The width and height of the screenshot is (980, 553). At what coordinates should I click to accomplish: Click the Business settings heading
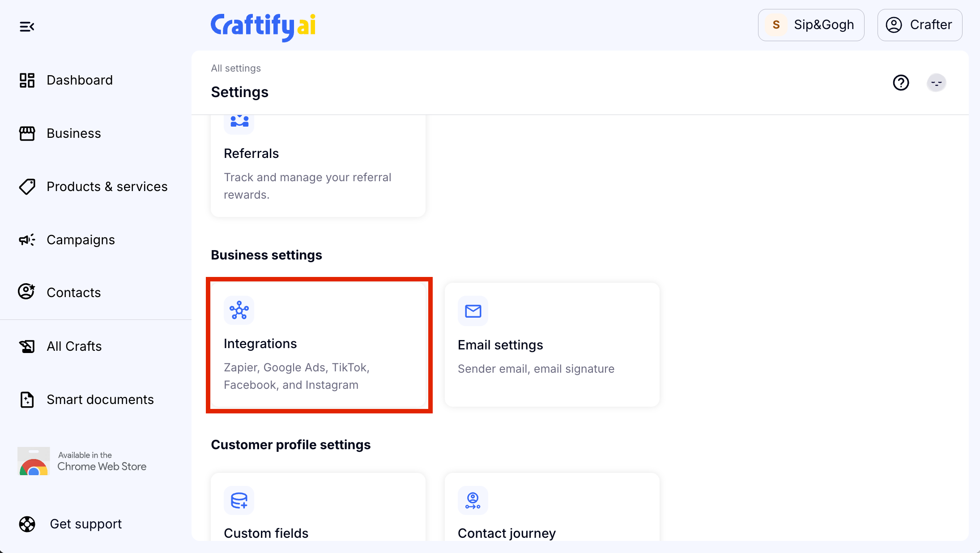pos(266,255)
